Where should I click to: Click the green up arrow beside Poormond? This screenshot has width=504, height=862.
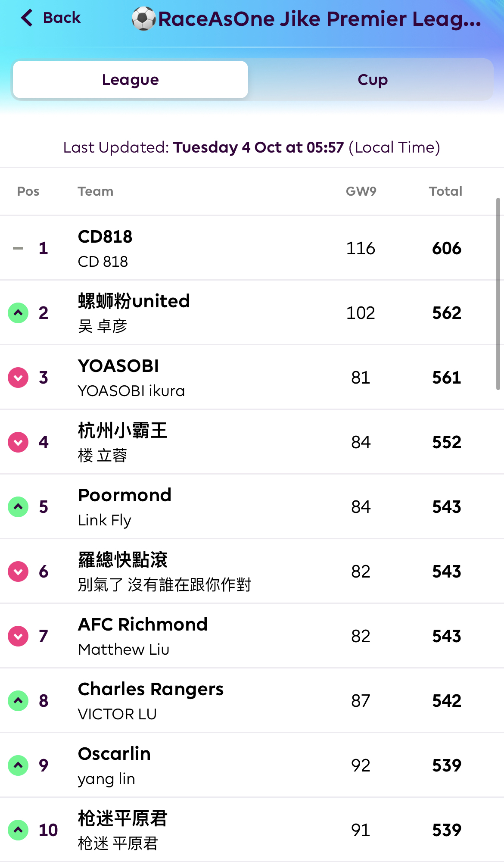(x=18, y=507)
